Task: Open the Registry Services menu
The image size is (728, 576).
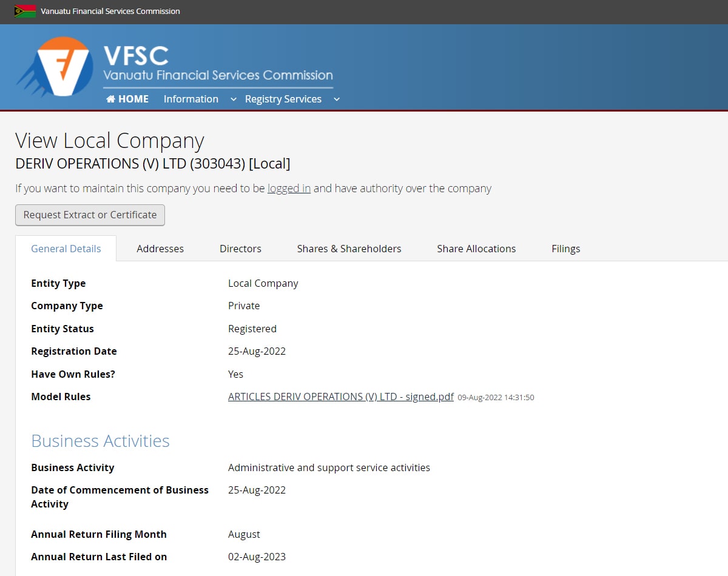Action: point(283,99)
